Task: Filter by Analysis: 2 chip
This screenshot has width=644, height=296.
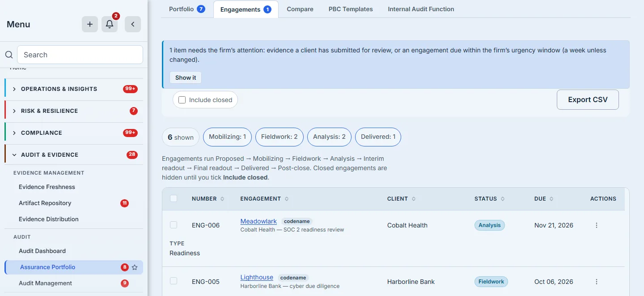Action: (x=329, y=137)
